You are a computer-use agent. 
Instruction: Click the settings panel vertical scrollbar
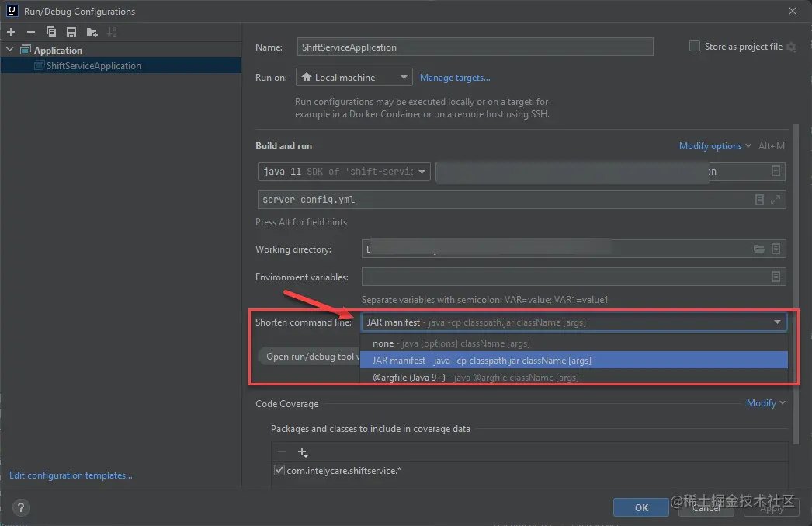[796, 284]
